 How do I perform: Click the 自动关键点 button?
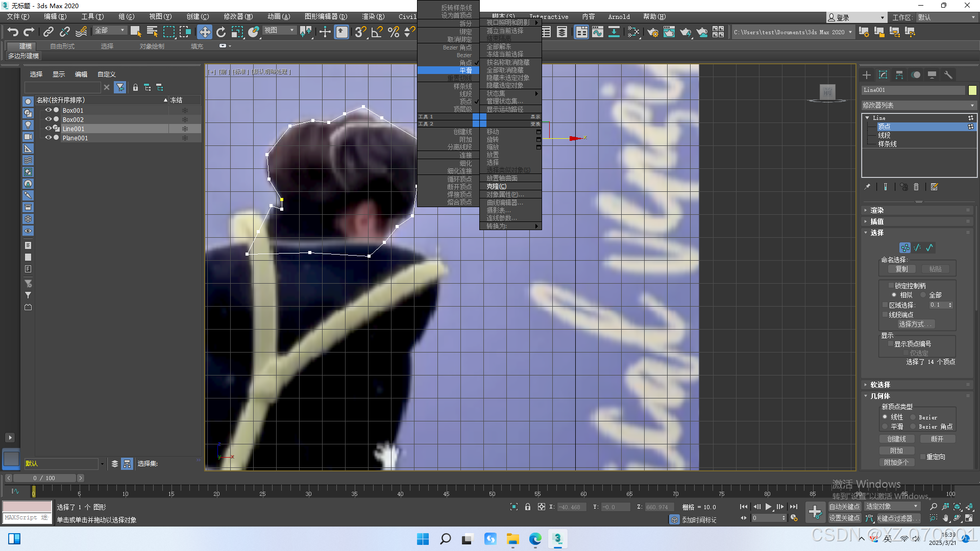(x=844, y=507)
